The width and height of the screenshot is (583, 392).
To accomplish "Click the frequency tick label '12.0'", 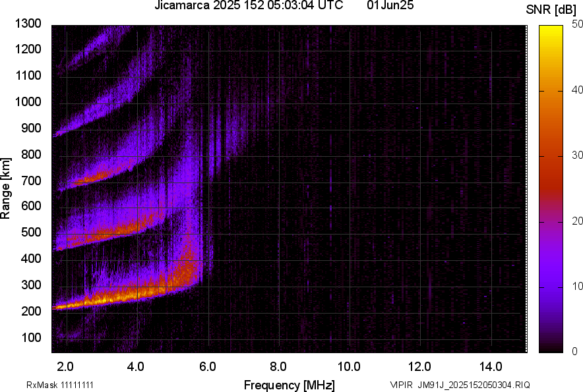I will point(419,367).
